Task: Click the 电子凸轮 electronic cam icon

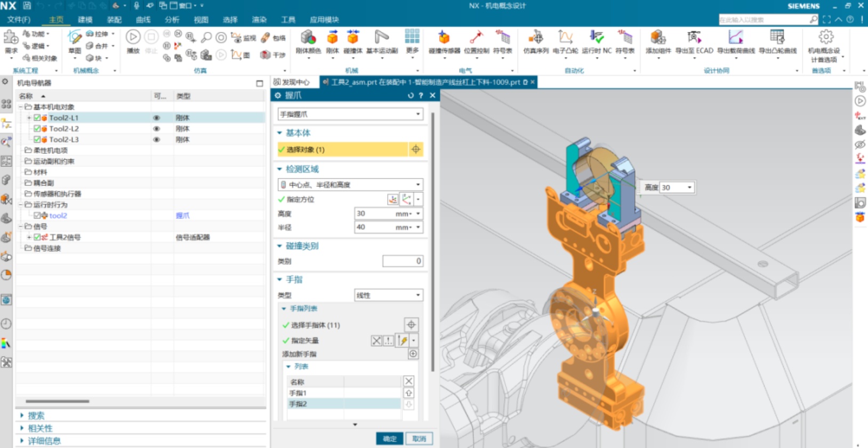Action: coord(565,38)
